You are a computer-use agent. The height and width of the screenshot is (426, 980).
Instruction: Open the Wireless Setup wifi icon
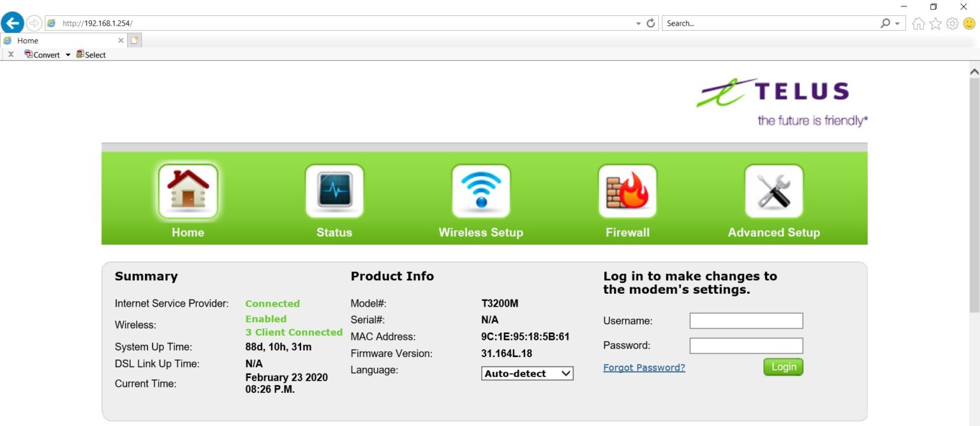480,192
